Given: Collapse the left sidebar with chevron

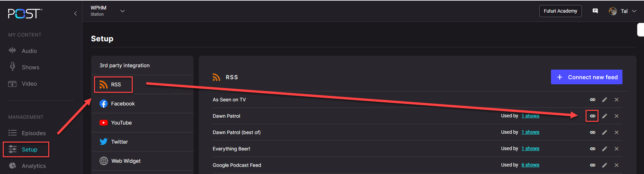Looking at the screenshot, I should pyautogui.click(x=75, y=14).
